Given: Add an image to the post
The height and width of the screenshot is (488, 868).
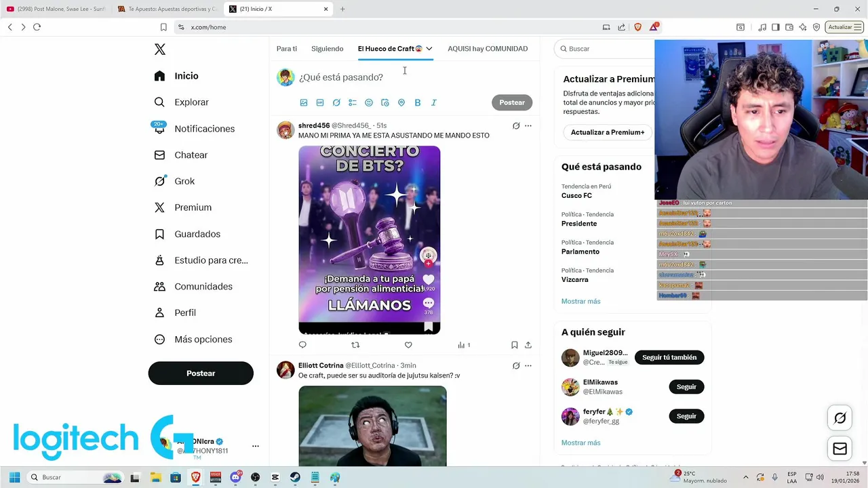Looking at the screenshot, I should pos(304,102).
